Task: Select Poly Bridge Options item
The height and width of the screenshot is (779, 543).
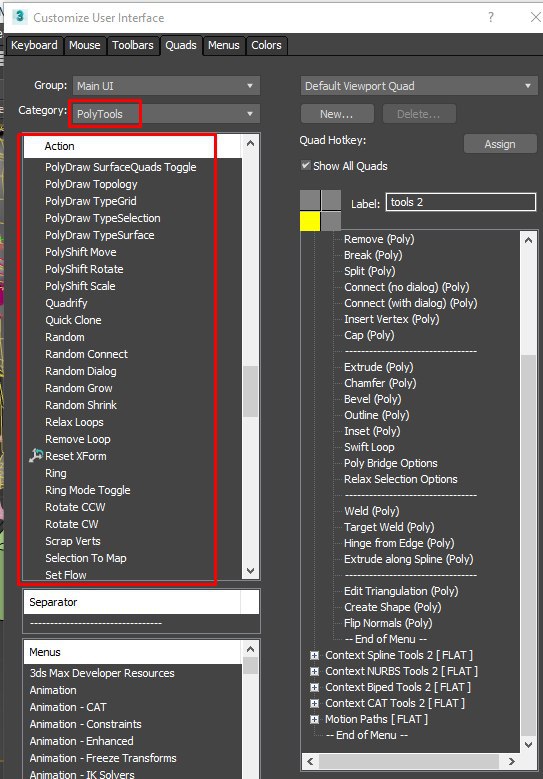Action: tap(390, 463)
